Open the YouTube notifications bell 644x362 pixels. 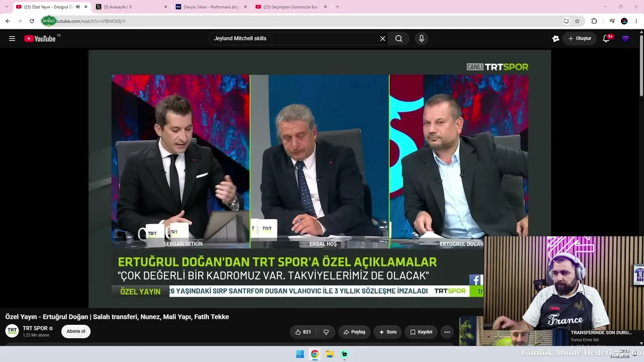[606, 39]
